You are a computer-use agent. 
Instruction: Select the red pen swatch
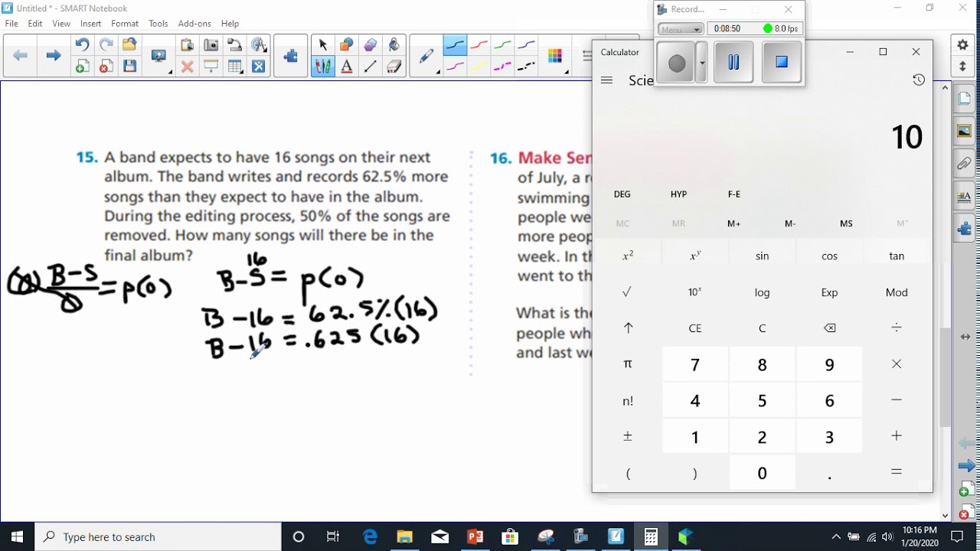pos(479,45)
